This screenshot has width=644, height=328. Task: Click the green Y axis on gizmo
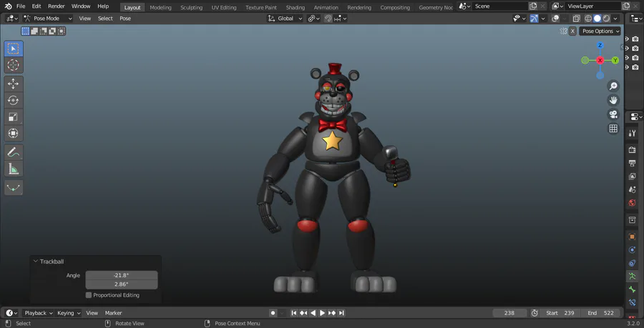(x=615, y=60)
